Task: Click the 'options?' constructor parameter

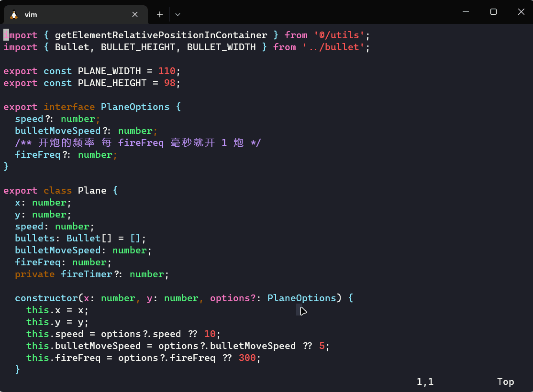Action: point(233,298)
